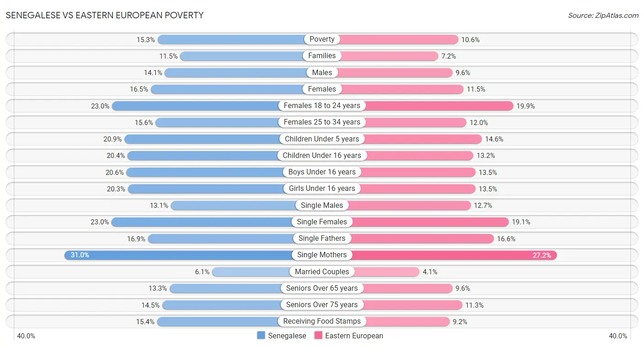Select the Single Fathers category label
644x347 pixels.
[322, 239]
